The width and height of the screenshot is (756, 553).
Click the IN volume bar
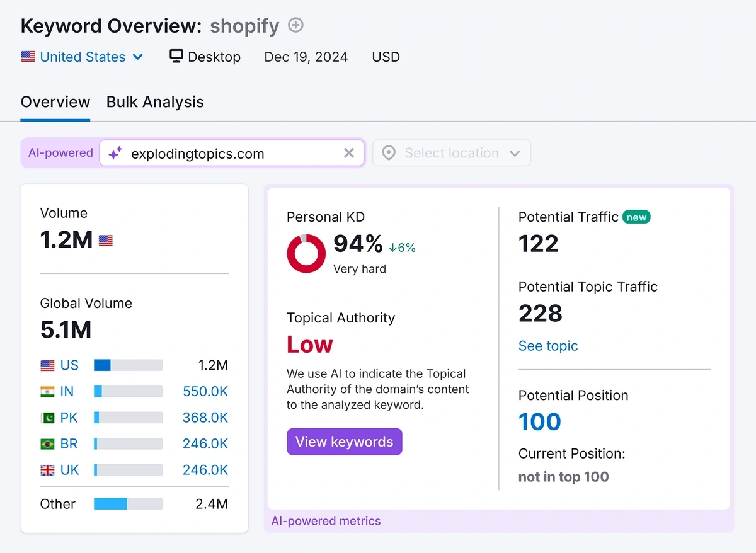129,391
